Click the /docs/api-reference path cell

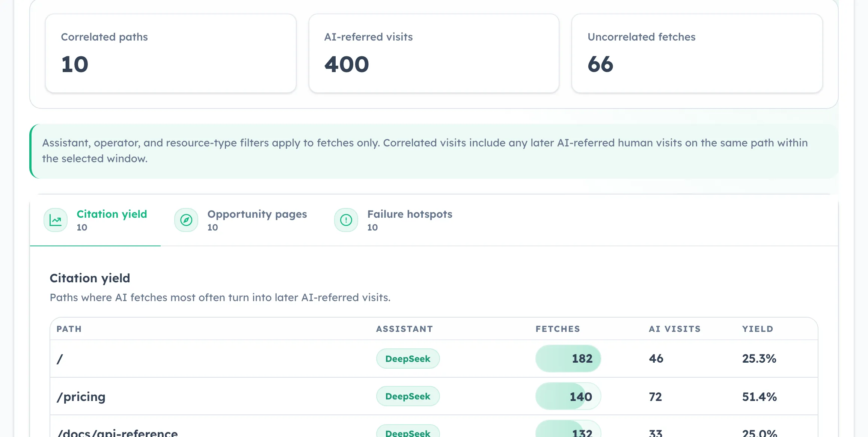[x=117, y=432]
